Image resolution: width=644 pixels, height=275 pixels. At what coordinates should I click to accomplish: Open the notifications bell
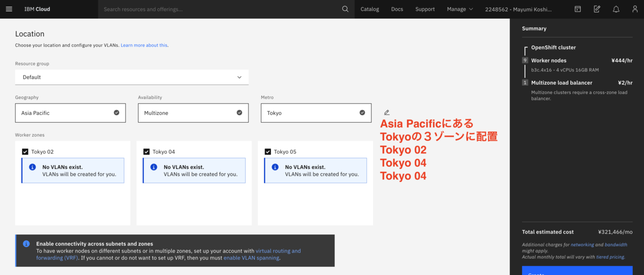[x=616, y=9]
